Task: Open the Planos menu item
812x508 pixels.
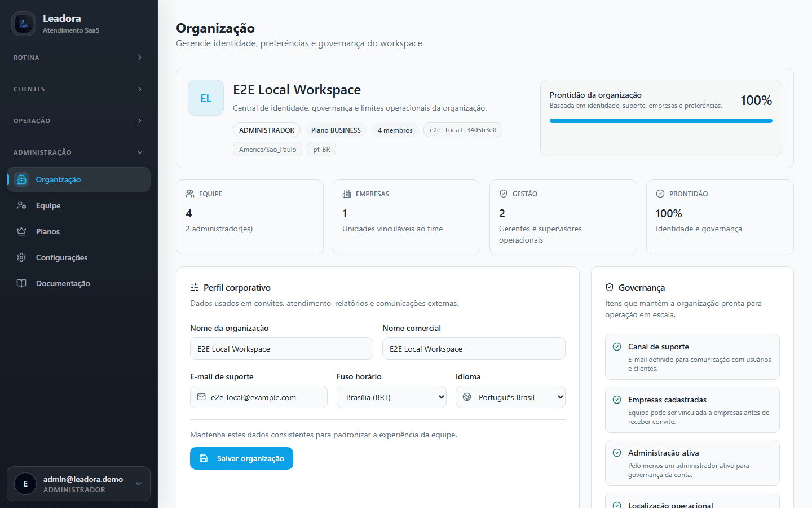Action: pyautogui.click(x=79, y=231)
